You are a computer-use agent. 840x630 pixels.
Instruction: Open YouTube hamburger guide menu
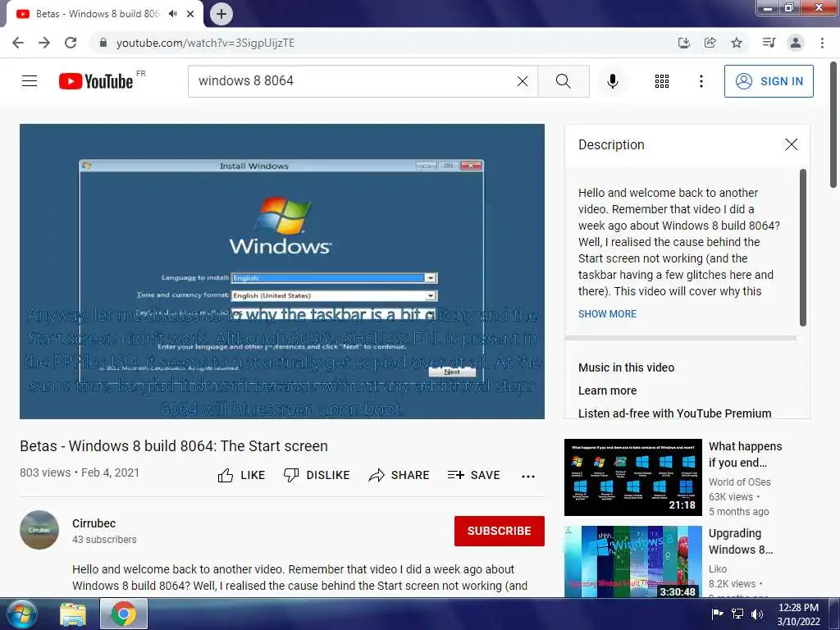[x=30, y=81]
